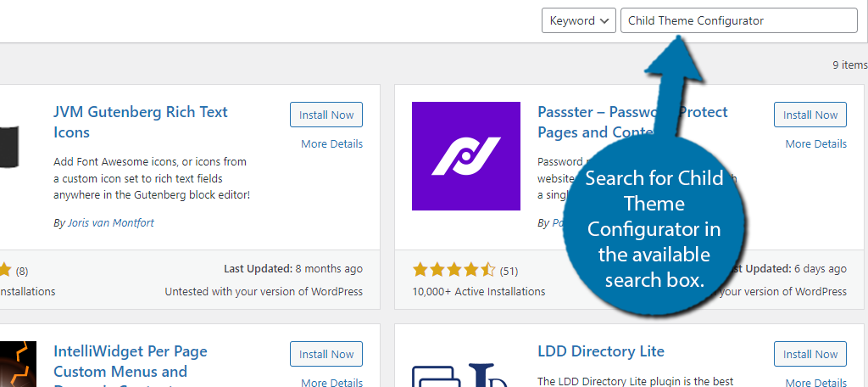
Task: Click the JVM Gutenberg '(8)' ratings count
Action: [21, 271]
